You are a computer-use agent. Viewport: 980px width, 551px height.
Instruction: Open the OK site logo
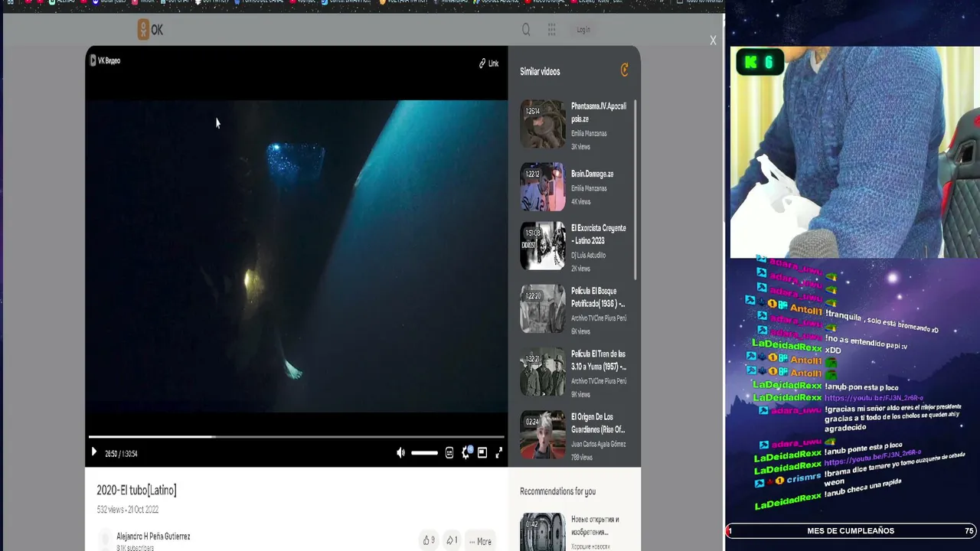150,30
